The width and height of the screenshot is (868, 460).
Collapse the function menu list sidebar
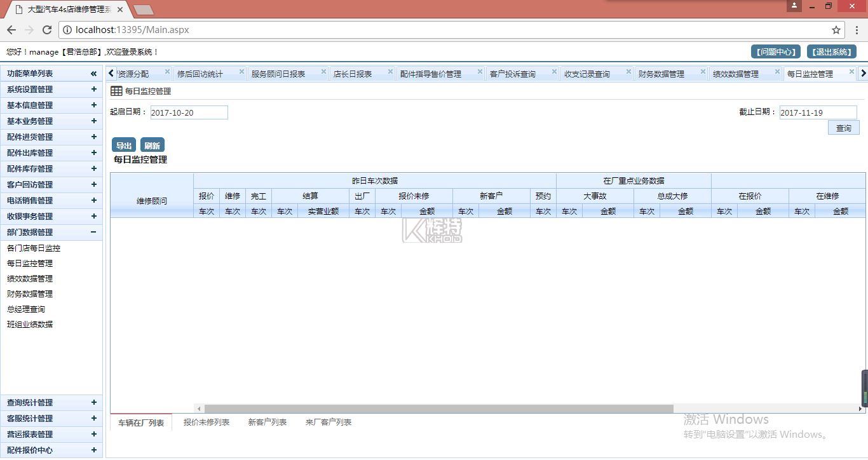pyautogui.click(x=93, y=74)
